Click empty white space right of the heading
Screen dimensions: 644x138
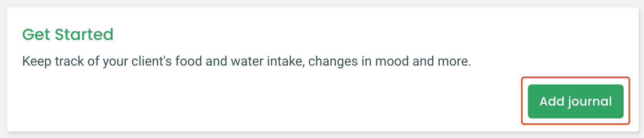[x=339, y=34]
